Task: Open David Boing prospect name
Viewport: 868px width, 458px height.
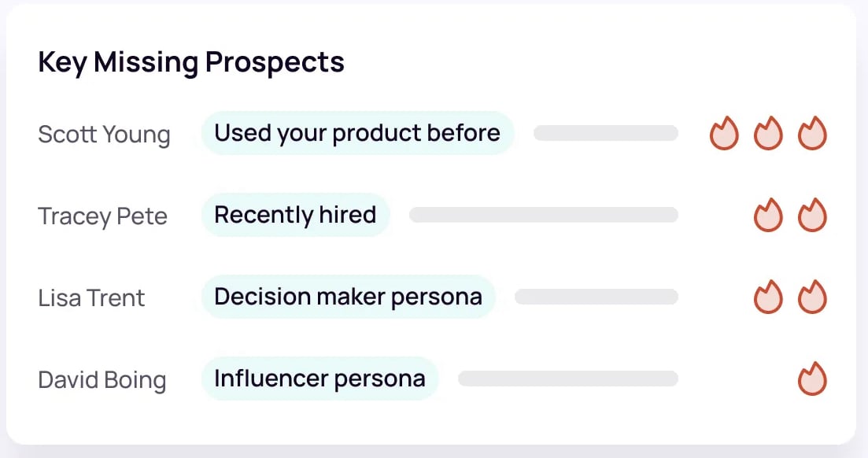Action: click(x=102, y=380)
